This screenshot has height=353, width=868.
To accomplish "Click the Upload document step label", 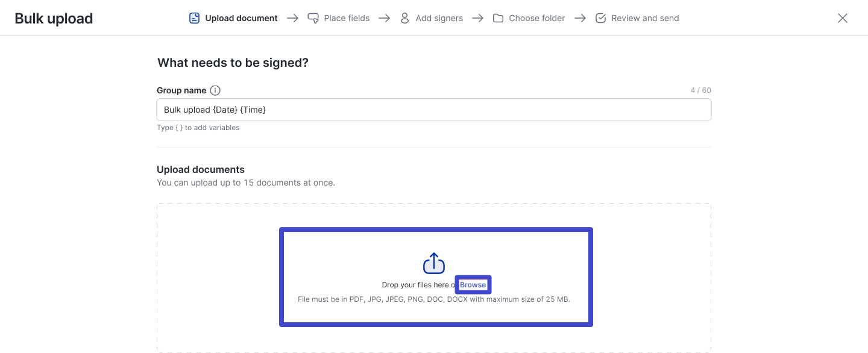I will [x=241, y=18].
